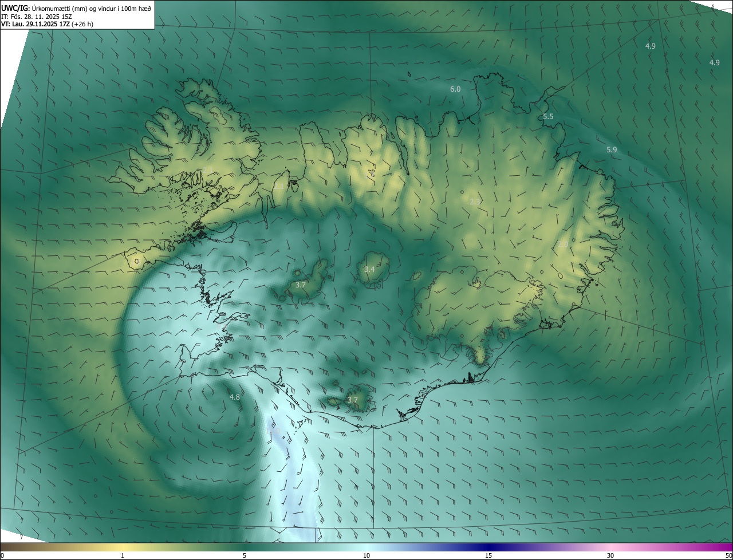Viewport: 733px width, 560px height.
Task: Click the 5 tick on the color scale
Action: (245, 555)
